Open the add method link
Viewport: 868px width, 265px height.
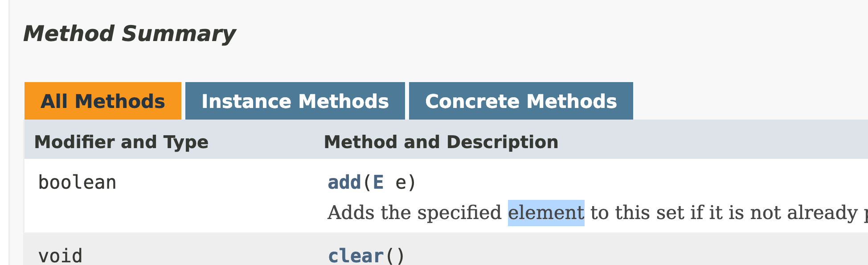coord(344,182)
